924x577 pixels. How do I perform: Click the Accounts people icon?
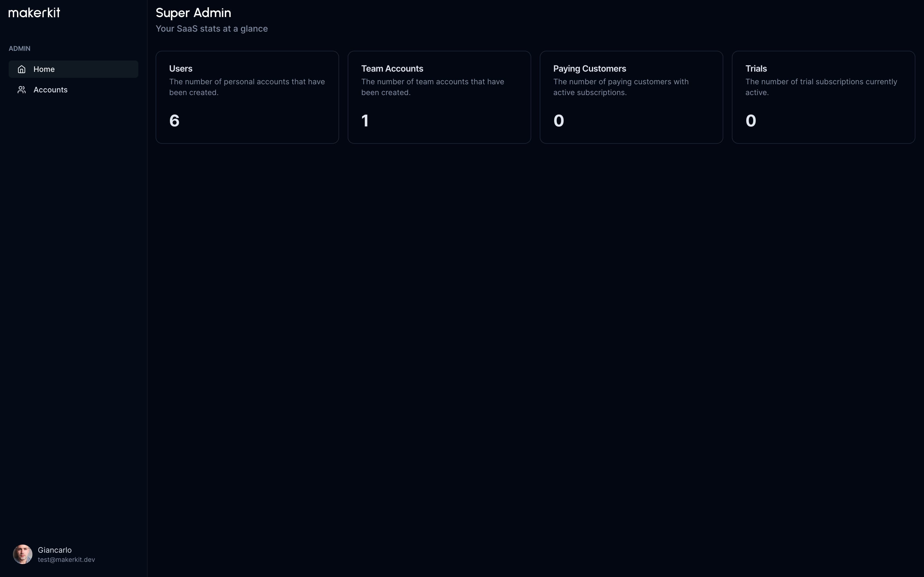click(22, 90)
